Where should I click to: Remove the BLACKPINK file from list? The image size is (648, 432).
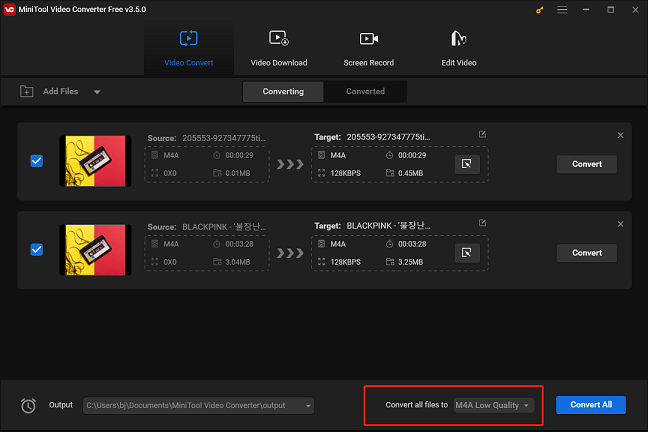[620, 224]
